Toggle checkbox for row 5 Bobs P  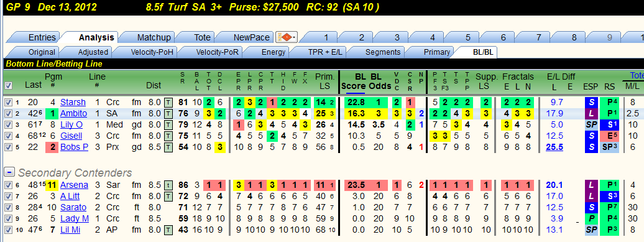pos(9,147)
